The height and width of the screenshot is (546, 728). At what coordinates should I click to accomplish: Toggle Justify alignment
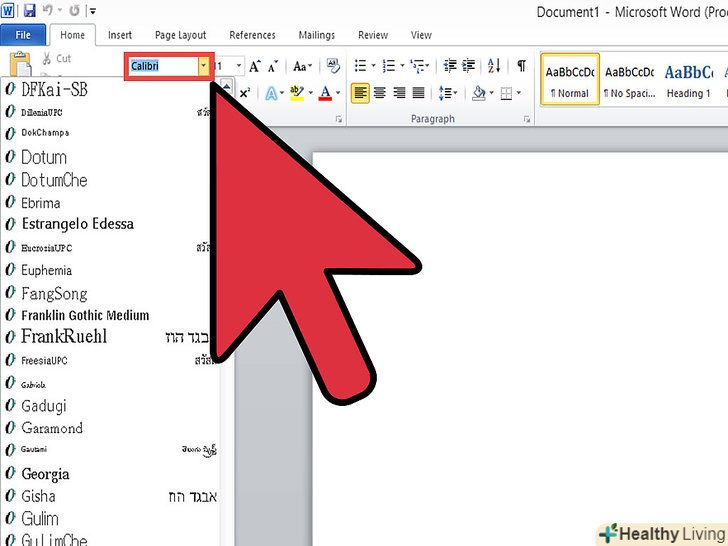coord(419,93)
